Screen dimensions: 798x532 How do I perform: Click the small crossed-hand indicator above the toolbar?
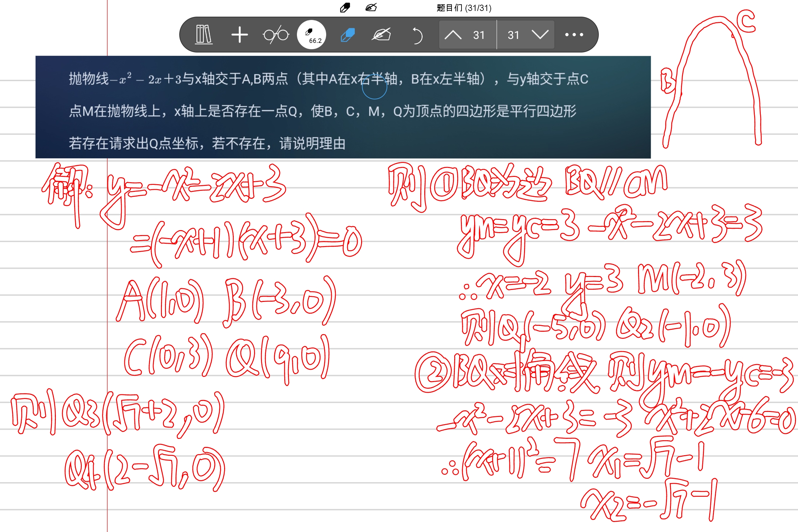pyautogui.click(x=371, y=7)
